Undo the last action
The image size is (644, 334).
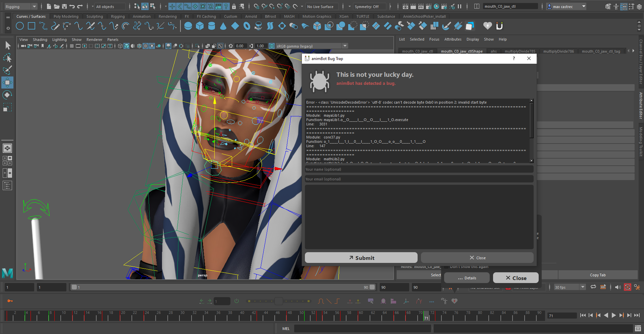(72, 6)
